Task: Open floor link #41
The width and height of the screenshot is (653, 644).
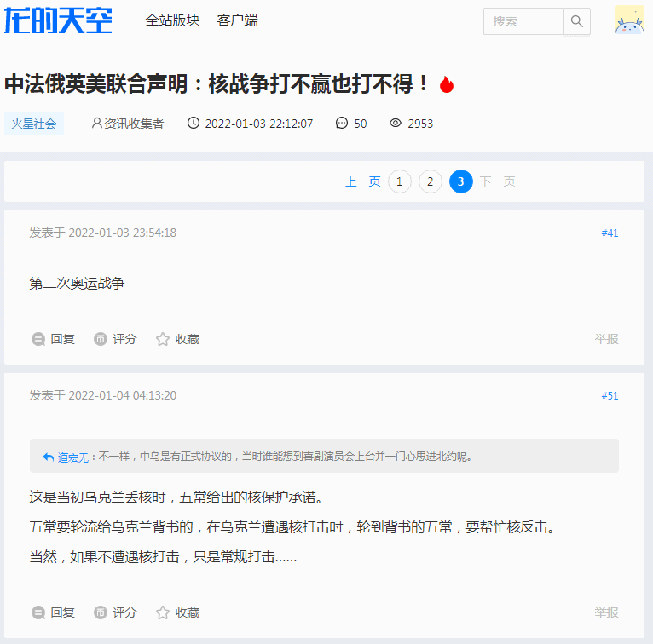Action: [610, 233]
